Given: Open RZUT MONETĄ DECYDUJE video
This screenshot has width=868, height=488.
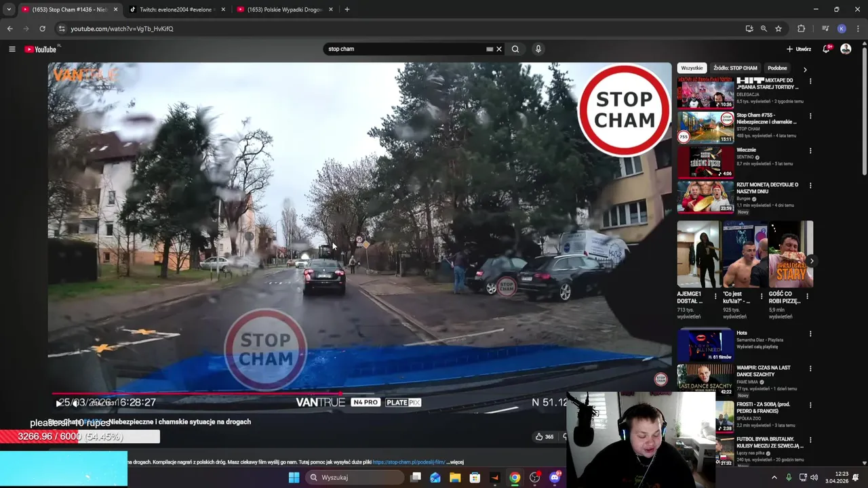Looking at the screenshot, I should click(x=705, y=197).
